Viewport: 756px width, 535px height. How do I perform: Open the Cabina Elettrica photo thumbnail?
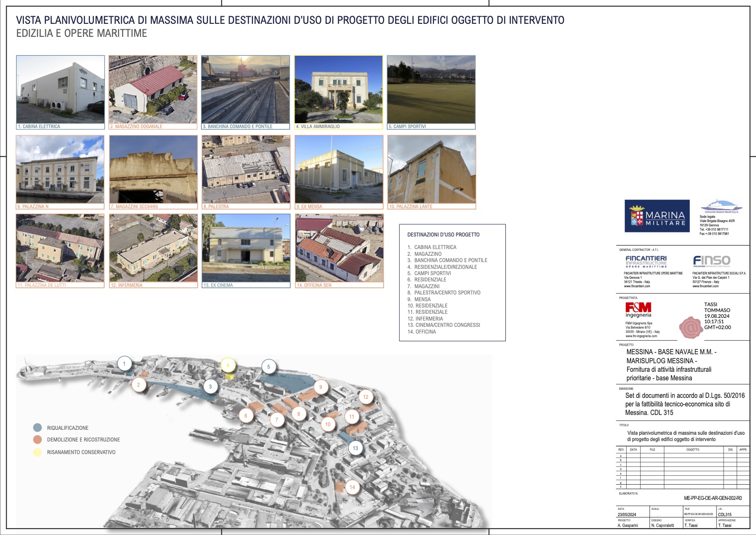coord(61,89)
